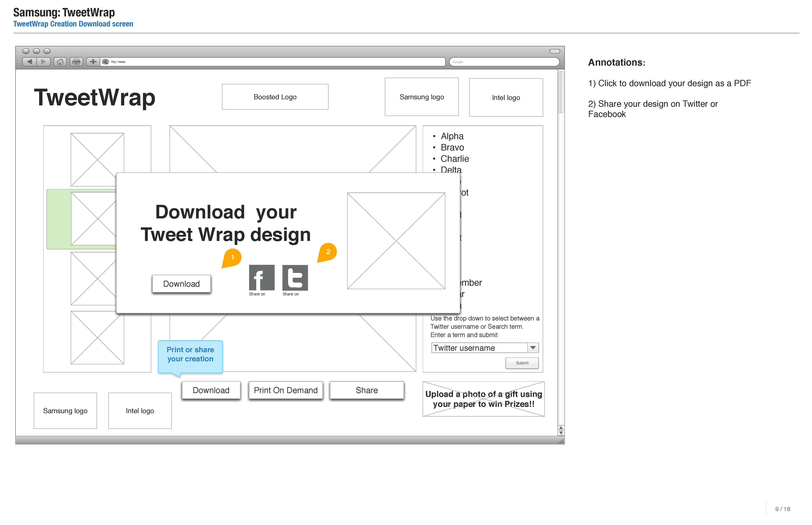Click the http://www address field
The height and width of the screenshot is (525, 812).
click(273, 62)
